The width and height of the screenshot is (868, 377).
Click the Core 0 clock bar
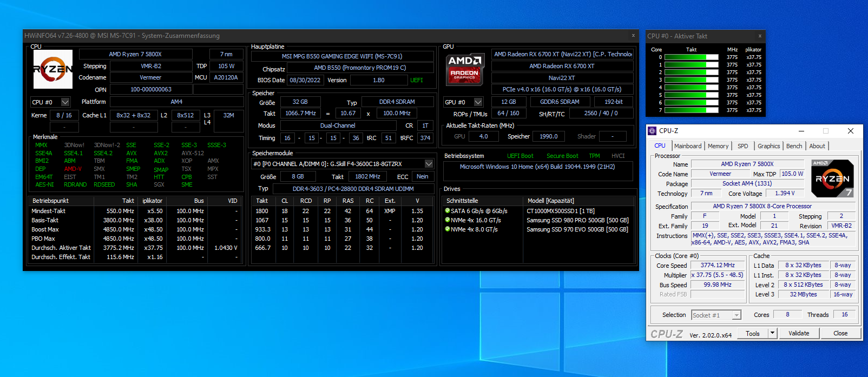pos(691,57)
